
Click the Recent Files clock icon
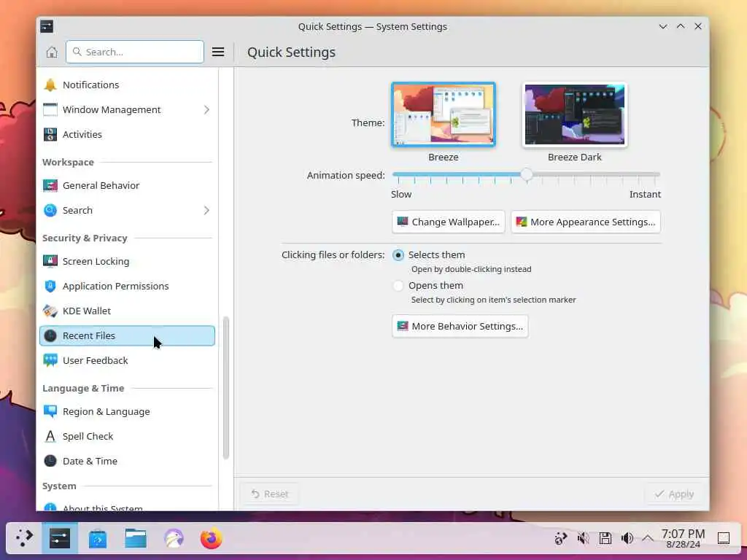[50, 335]
